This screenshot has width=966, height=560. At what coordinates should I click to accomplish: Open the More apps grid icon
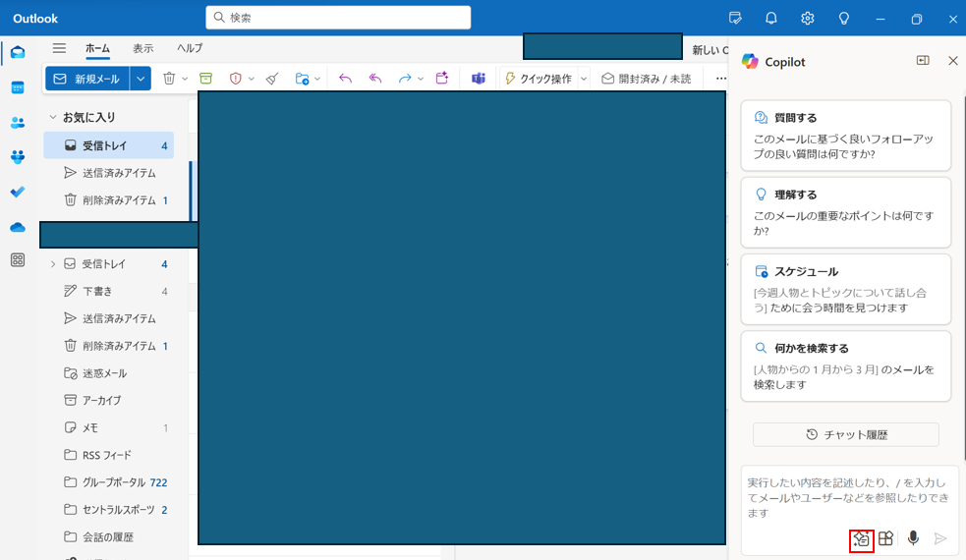[18, 260]
